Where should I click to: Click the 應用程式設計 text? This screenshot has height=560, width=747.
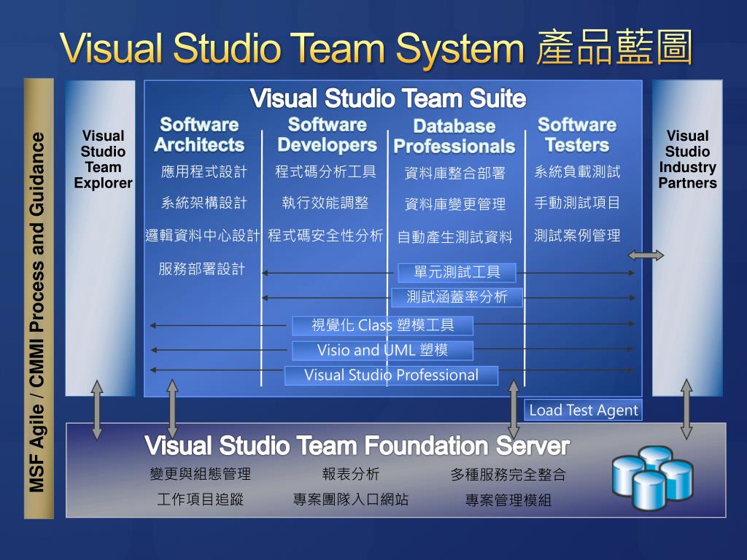[204, 172]
